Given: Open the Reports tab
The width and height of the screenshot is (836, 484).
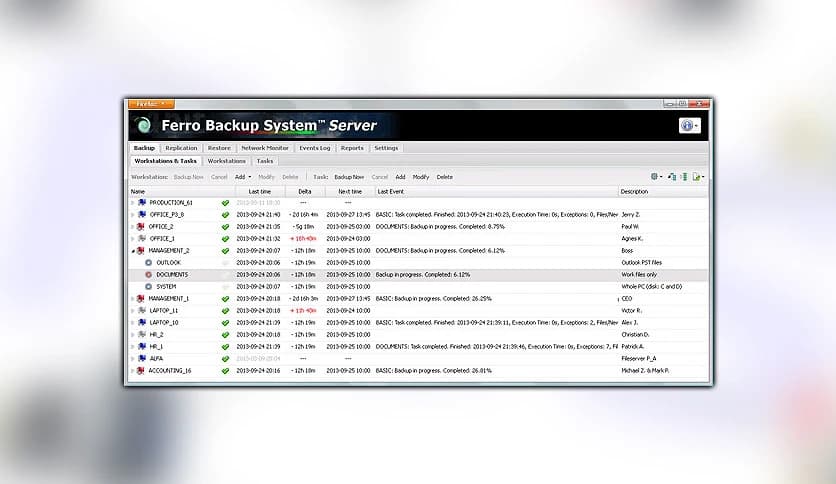Looking at the screenshot, I should click(x=352, y=148).
